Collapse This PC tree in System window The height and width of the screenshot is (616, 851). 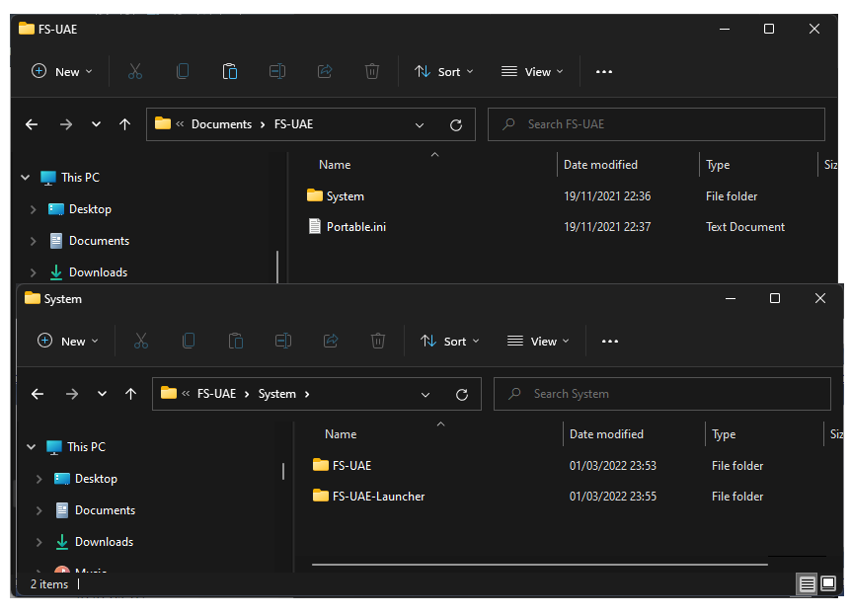point(31,446)
